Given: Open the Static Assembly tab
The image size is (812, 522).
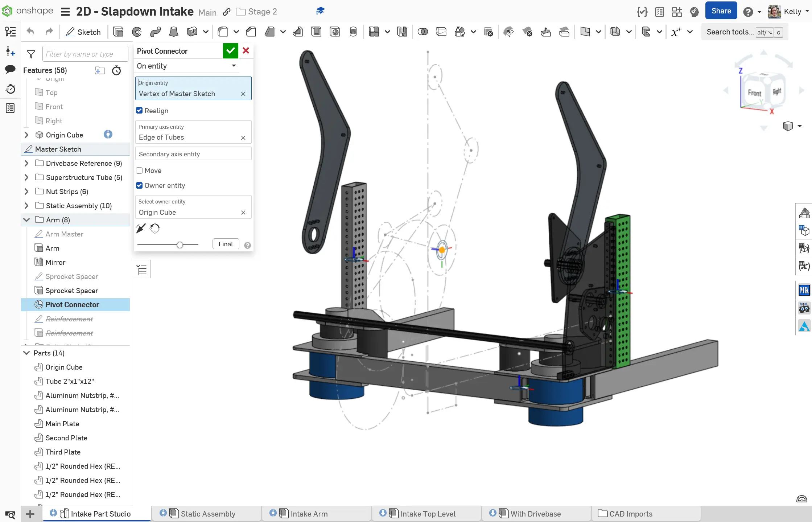Looking at the screenshot, I should 207,514.
